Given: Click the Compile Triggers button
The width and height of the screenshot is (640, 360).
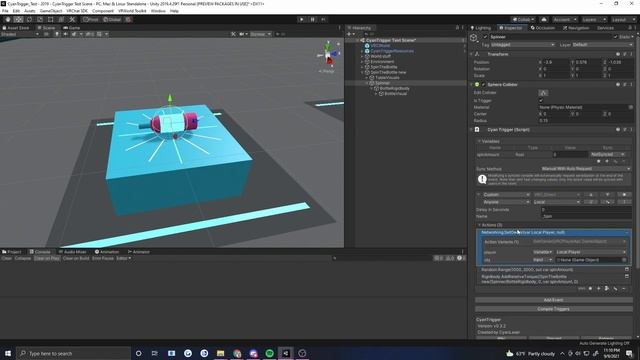Looking at the screenshot, I should tap(553, 309).
